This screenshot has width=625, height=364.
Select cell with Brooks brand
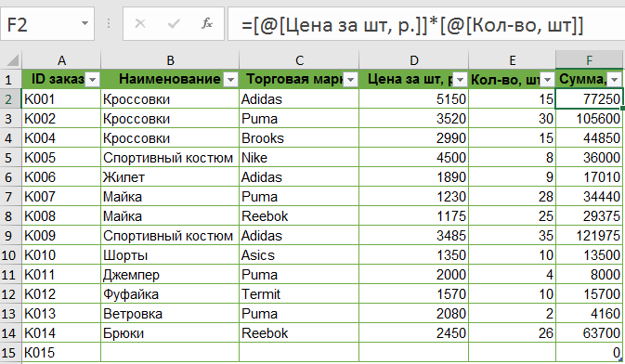tap(299, 138)
